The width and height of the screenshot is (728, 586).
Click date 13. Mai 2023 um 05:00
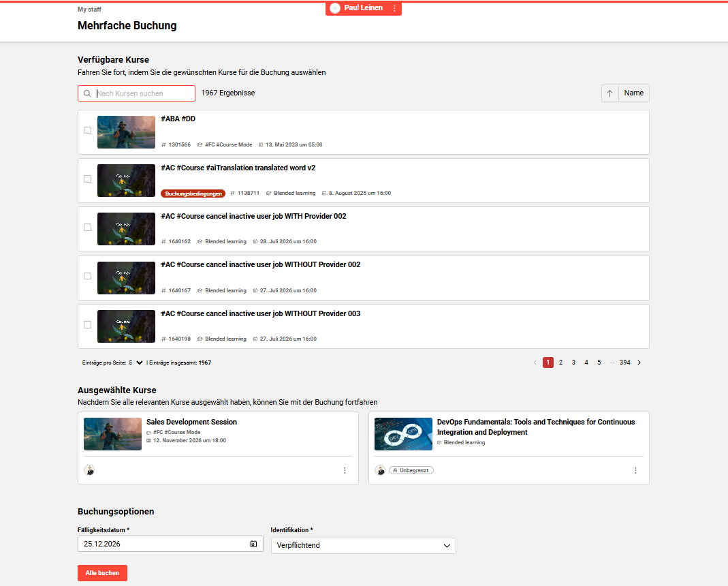(x=294, y=145)
